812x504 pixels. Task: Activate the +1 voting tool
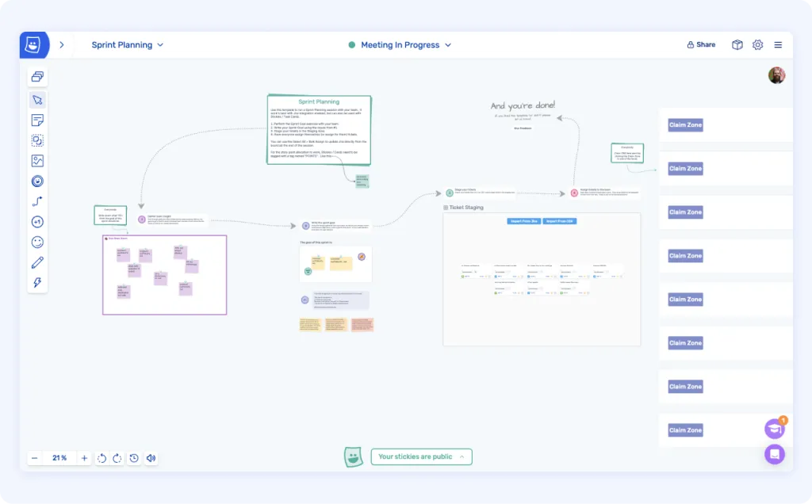[37, 222]
